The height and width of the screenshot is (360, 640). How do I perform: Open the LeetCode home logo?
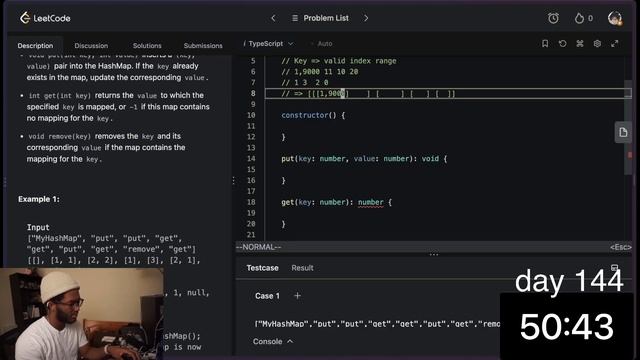pos(45,18)
